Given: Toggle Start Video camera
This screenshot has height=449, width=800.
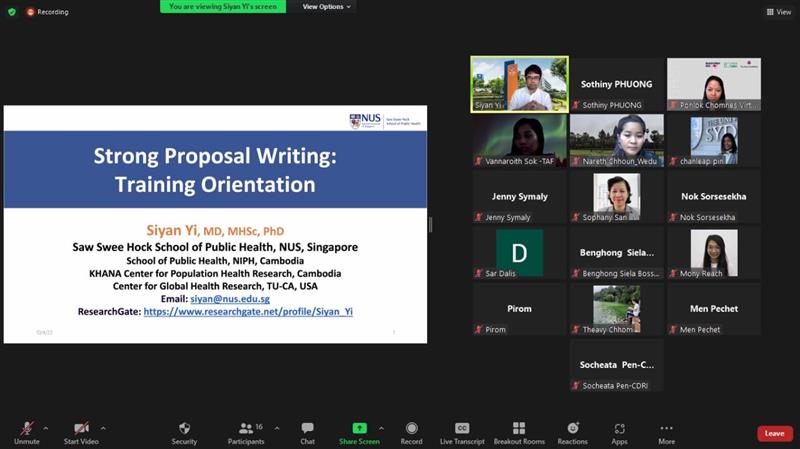Looking at the screenshot, I should point(81,429).
